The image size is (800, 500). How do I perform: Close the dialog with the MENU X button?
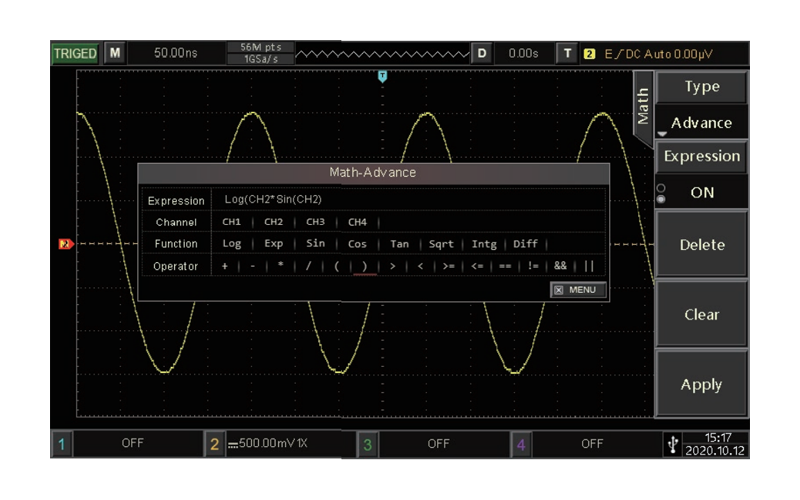pos(578,290)
